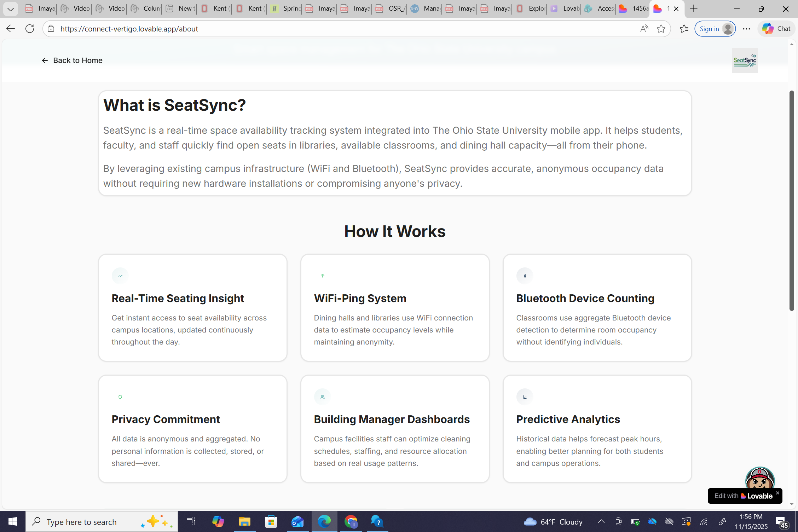Refresh the current page
The height and width of the screenshot is (532, 798).
pyautogui.click(x=30, y=29)
